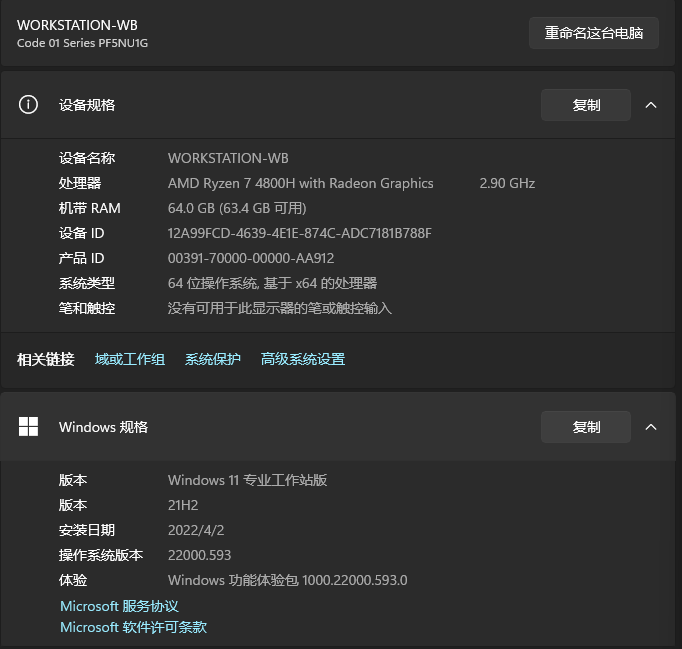Select the edition Windows 11 专业工作站版

coord(247,480)
